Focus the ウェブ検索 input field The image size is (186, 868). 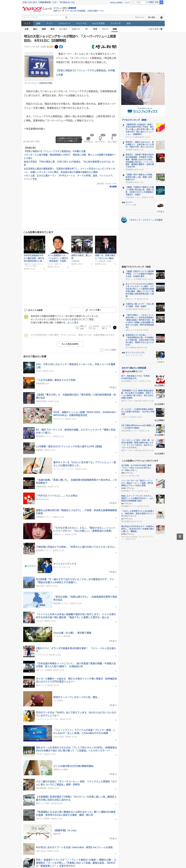pos(138,2)
